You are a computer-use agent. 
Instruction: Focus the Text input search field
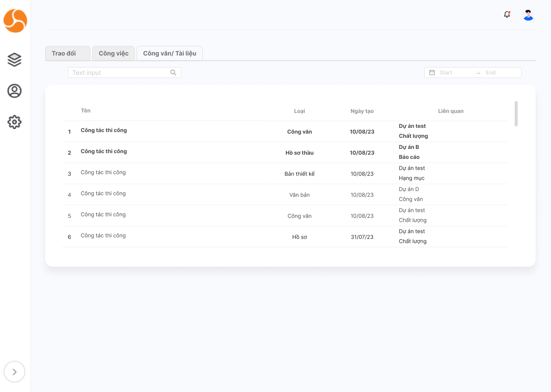point(124,73)
